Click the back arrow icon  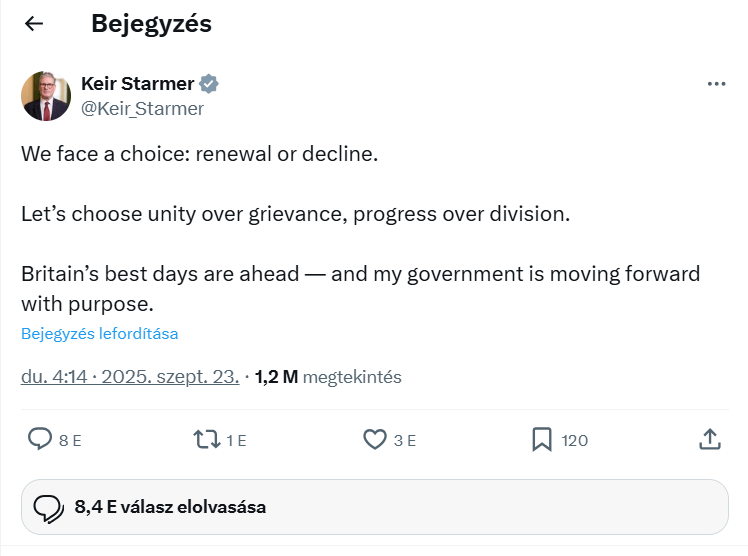pos(34,24)
